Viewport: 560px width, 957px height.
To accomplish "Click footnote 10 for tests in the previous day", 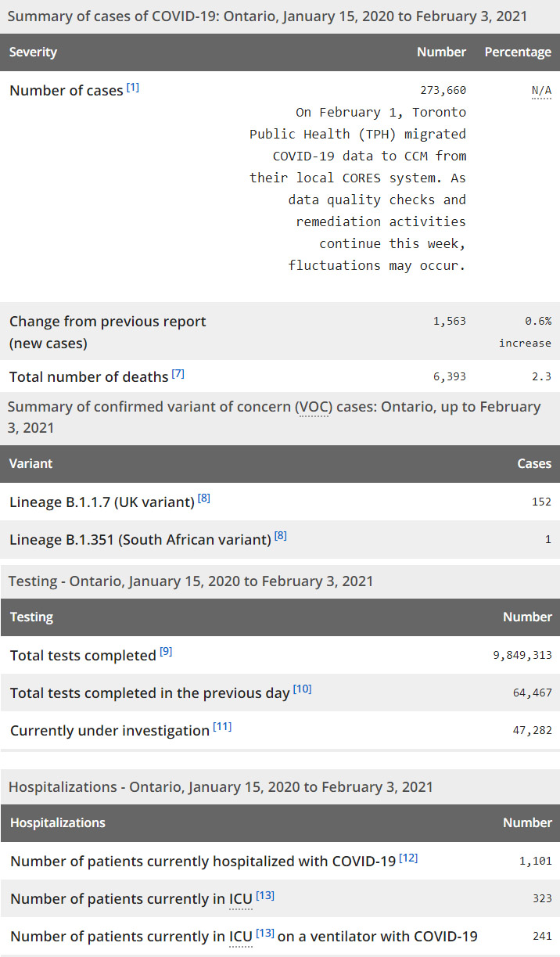I will (302, 689).
